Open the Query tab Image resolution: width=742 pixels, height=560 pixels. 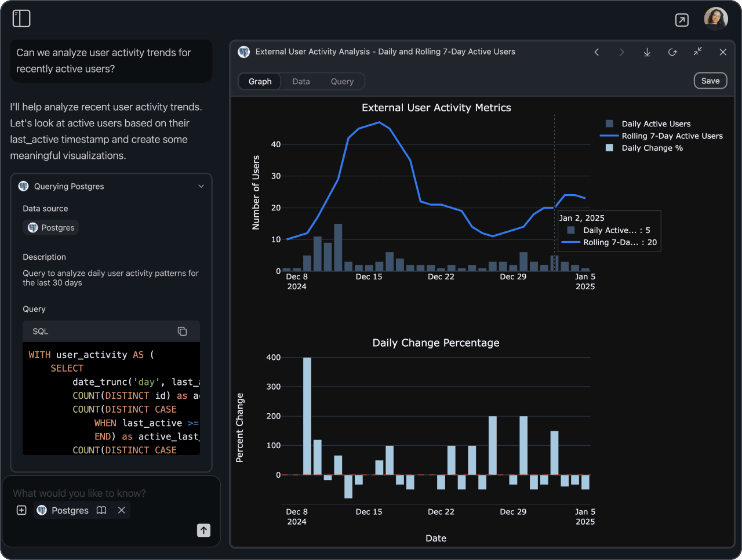(342, 81)
